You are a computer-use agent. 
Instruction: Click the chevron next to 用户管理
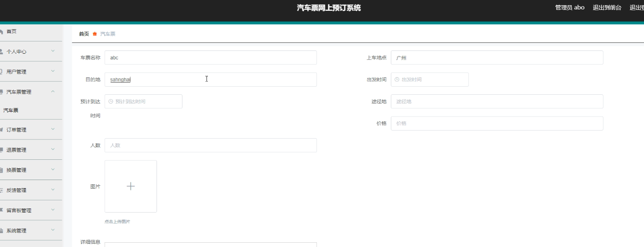coord(53,71)
